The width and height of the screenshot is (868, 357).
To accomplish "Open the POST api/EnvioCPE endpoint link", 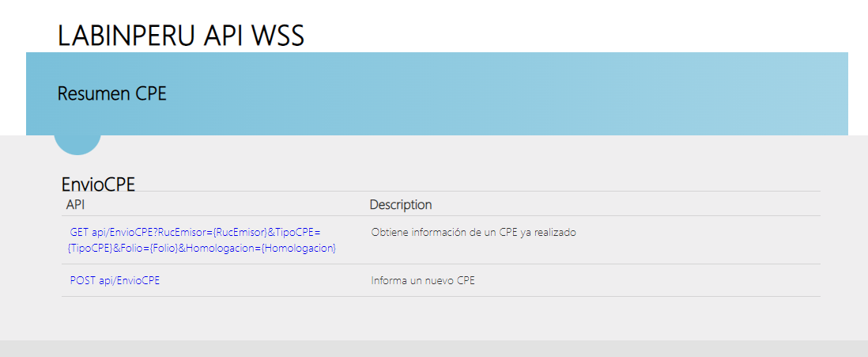I will (115, 280).
